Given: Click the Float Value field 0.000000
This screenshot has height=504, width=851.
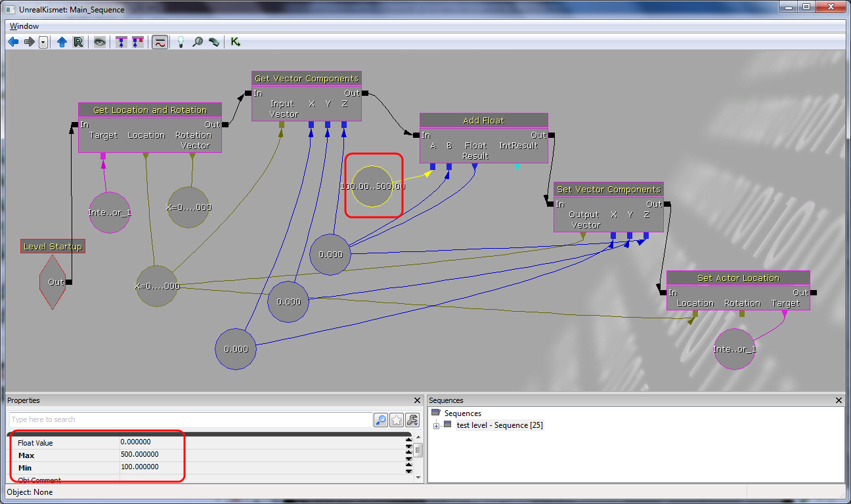Looking at the screenshot, I should (262, 442).
